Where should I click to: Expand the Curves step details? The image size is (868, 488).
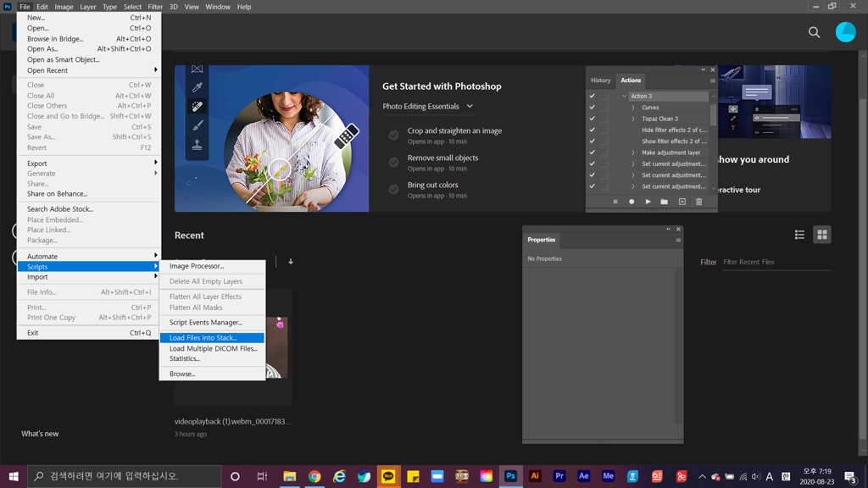click(x=633, y=108)
